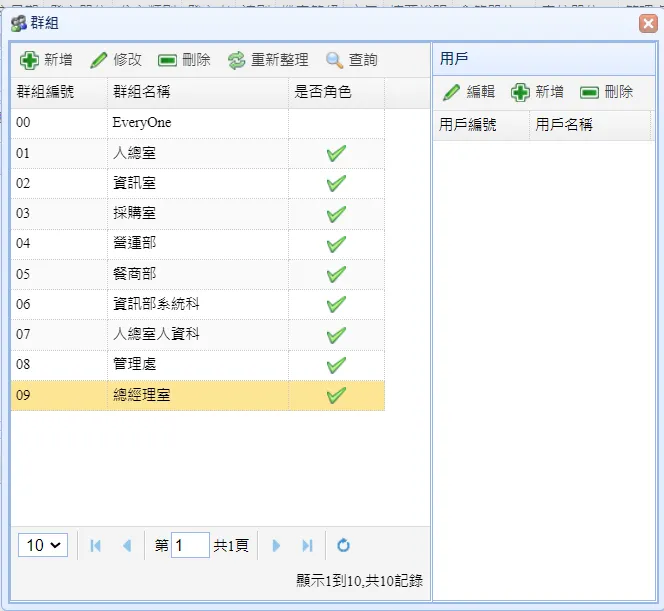Click the 用戶名稱 column header
The width and height of the screenshot is (664, 611).
coord(589,125)
